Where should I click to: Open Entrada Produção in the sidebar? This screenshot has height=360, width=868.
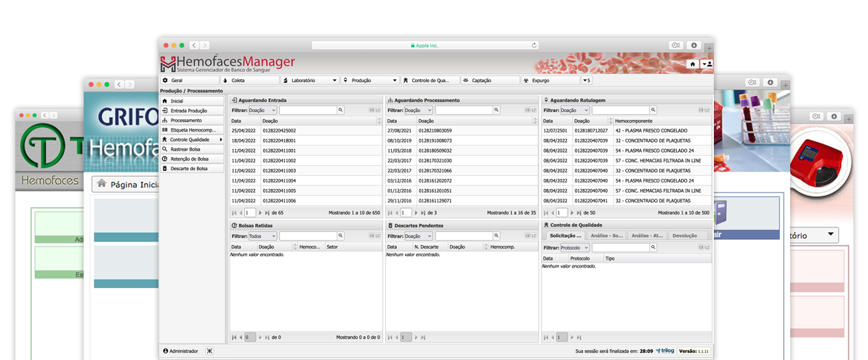coord(191,111)
